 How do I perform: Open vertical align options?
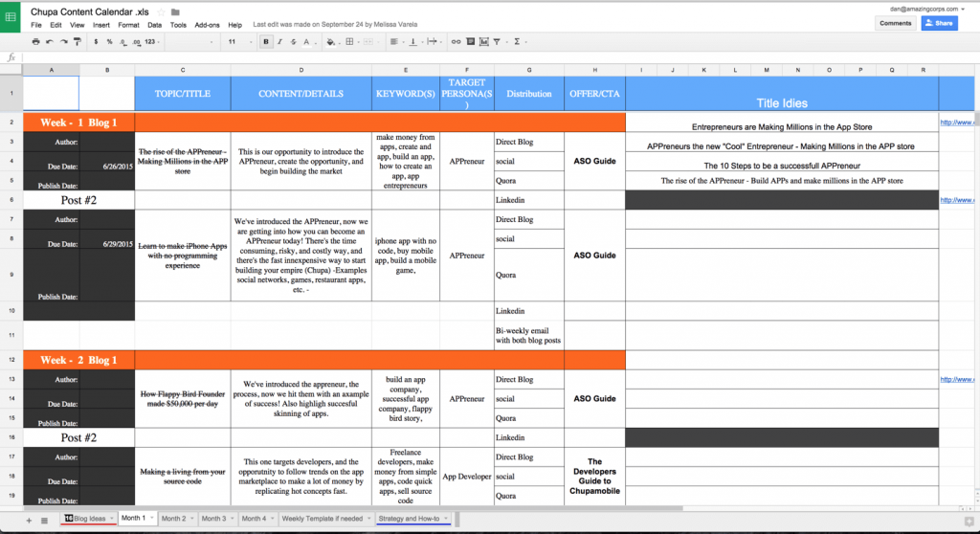[412, 42]
